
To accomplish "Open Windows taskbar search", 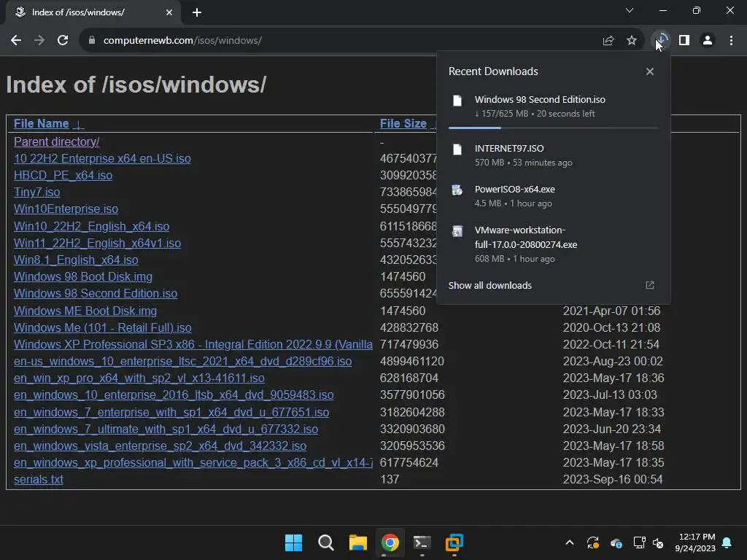I will (326, 542).
